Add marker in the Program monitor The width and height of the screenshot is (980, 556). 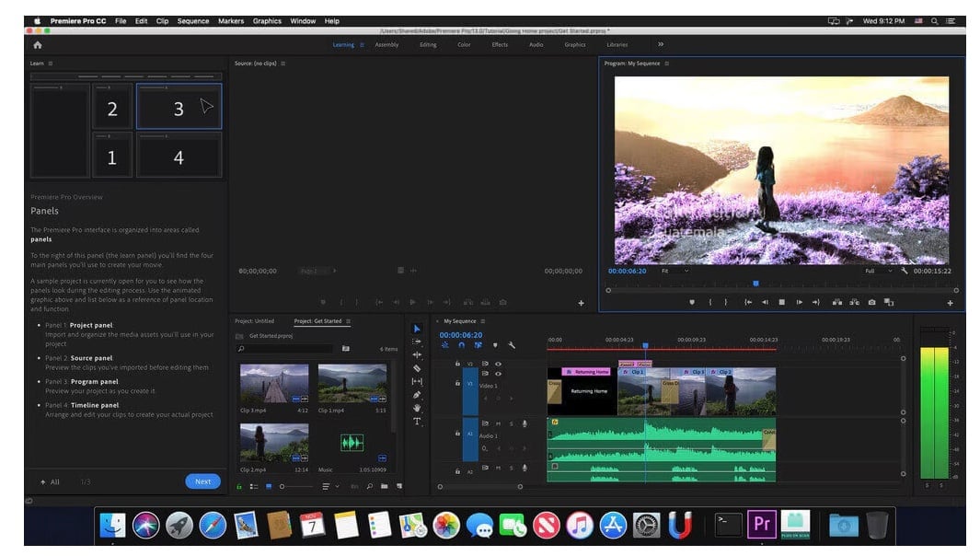[x=692, y=302]
